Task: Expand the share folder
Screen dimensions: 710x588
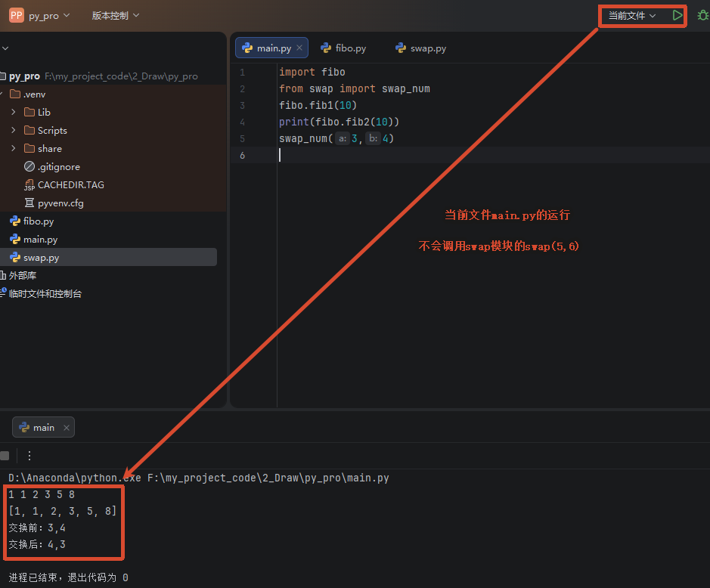Action: pyautogui.click(x=13, y=148)
